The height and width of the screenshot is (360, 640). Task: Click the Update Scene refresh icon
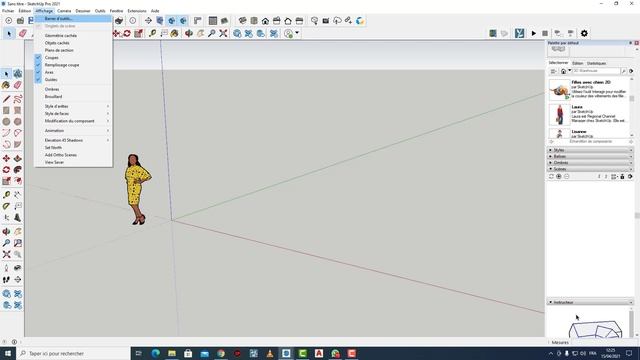coord(551,176)
